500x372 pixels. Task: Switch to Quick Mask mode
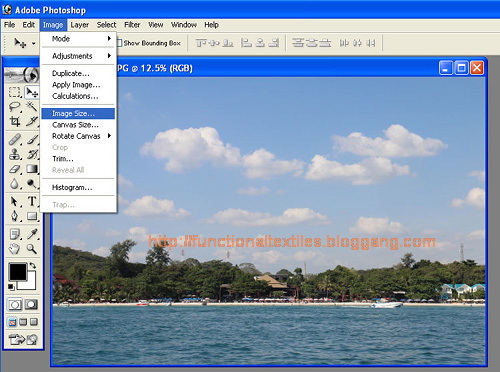click(x=31, y=304)
